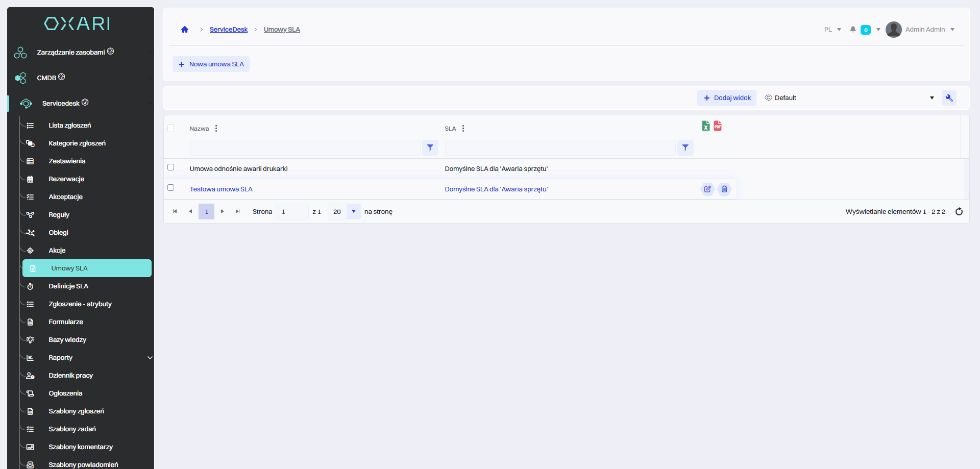
Task: Select checkbox for Testowa umowa SLA
Action: tap(171, 188)
